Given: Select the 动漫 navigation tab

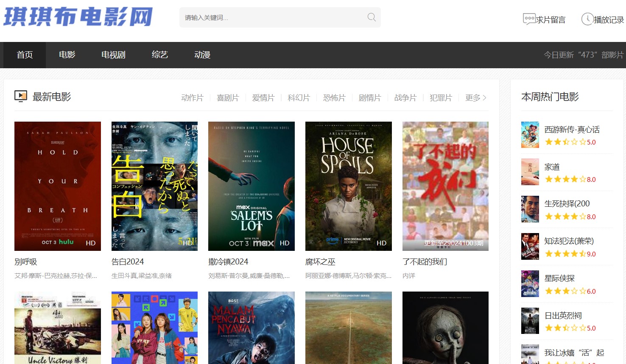Looking at the screenshot, I should (x=202, y=55).
